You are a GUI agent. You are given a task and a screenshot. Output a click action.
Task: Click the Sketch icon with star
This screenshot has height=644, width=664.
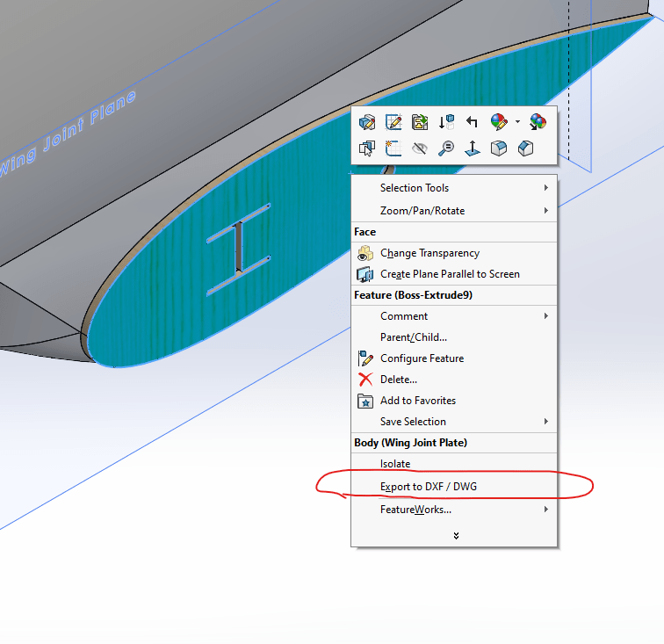pyautogui.click(x=393, y=148)
